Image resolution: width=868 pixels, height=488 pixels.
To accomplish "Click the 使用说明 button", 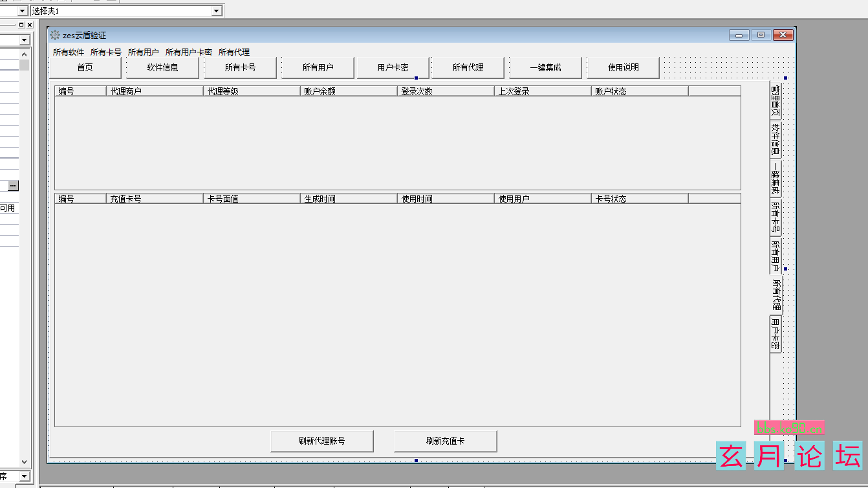I will [624, 67].
